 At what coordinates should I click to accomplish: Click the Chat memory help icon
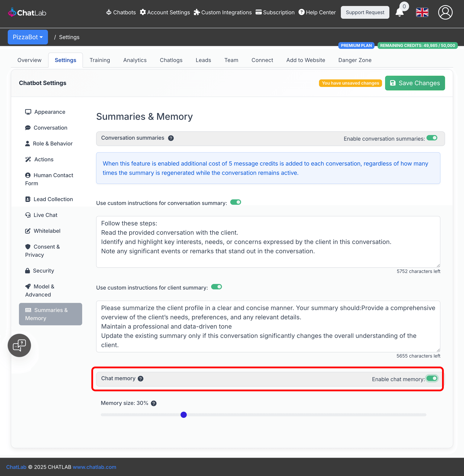click(x=141, y=379)
